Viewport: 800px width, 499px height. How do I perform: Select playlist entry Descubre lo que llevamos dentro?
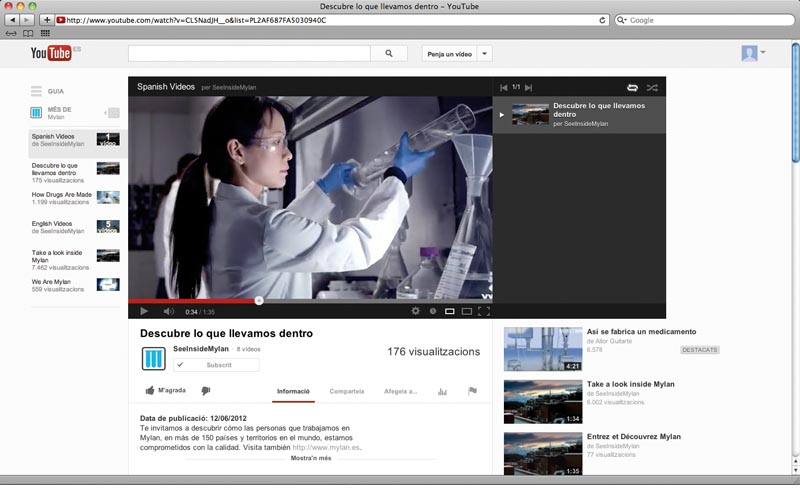click(x=579, y=115)
